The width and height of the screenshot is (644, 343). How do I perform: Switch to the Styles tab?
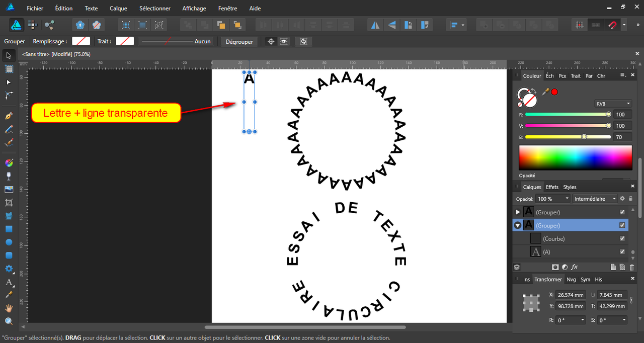570,187
